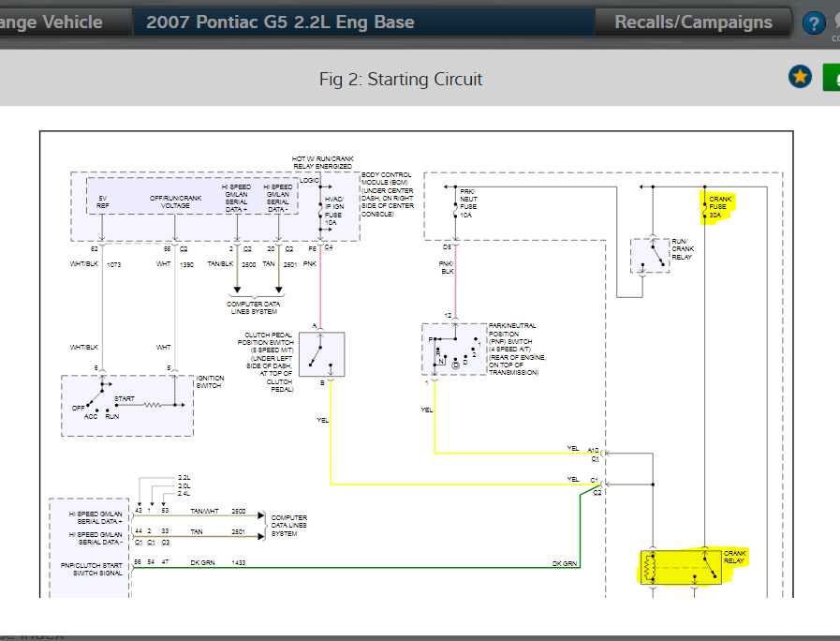Click the Park/Neutral Position switch symbol

(x=454, y=349)
